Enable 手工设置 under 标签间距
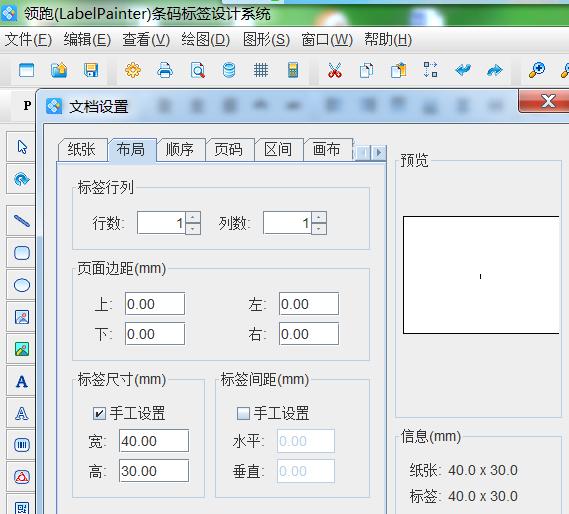Viewport: 569px width, 514px height. tap(243, 413)
